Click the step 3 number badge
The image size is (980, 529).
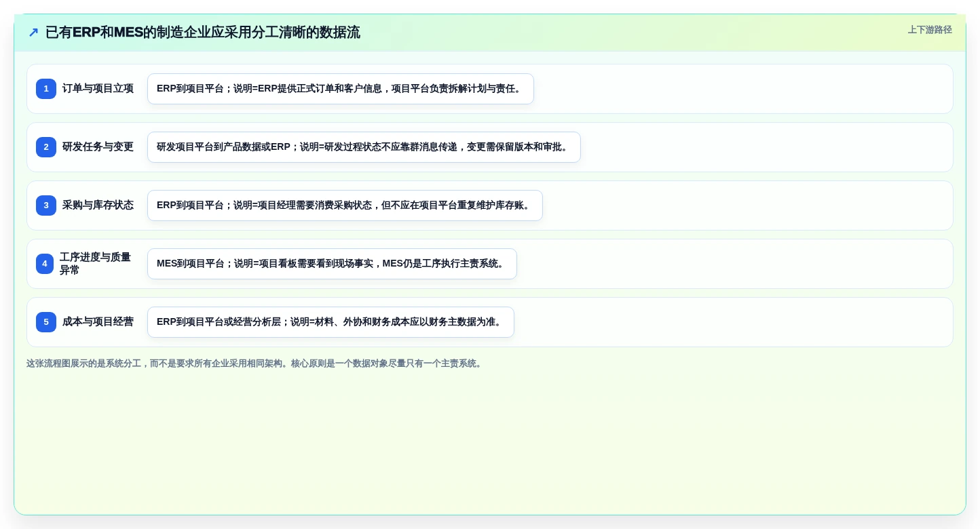pyautogui.click(x=46, y=205)
